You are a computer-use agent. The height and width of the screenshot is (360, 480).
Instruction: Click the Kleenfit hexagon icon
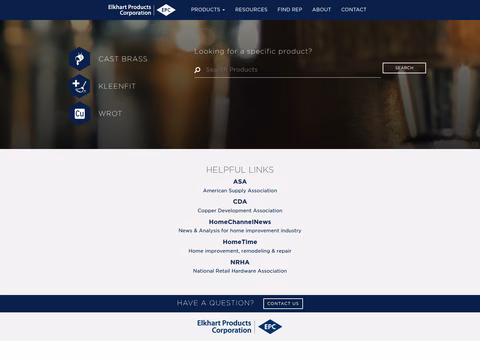[79, 86]
